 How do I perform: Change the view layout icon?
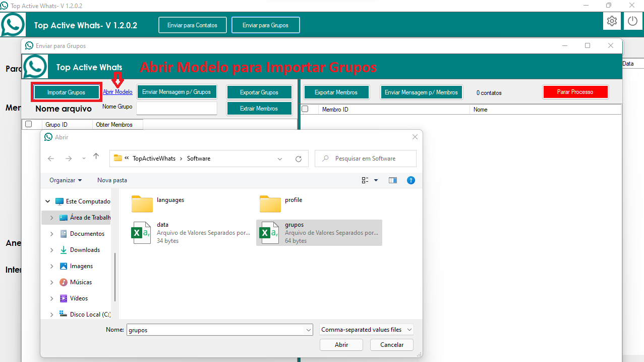(365, 180)
